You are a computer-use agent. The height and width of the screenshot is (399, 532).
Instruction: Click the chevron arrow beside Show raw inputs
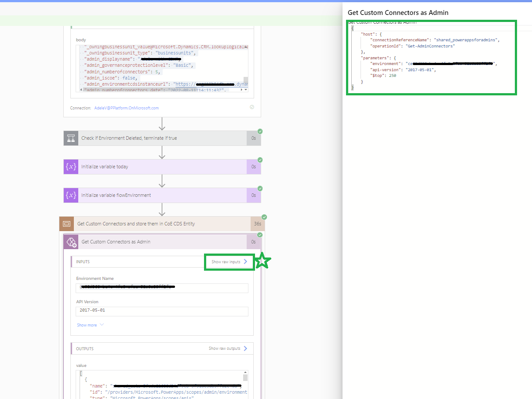coord(246,261)
